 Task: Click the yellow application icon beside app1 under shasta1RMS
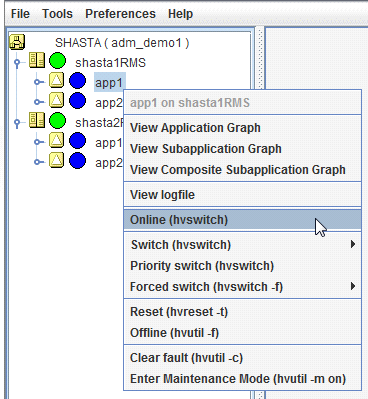click(x=57, y=81)
